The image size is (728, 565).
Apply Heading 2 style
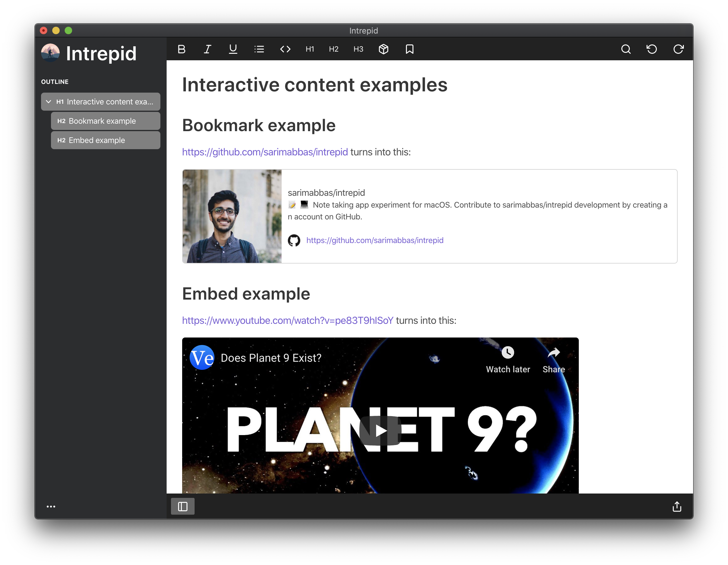coord(333,49)
